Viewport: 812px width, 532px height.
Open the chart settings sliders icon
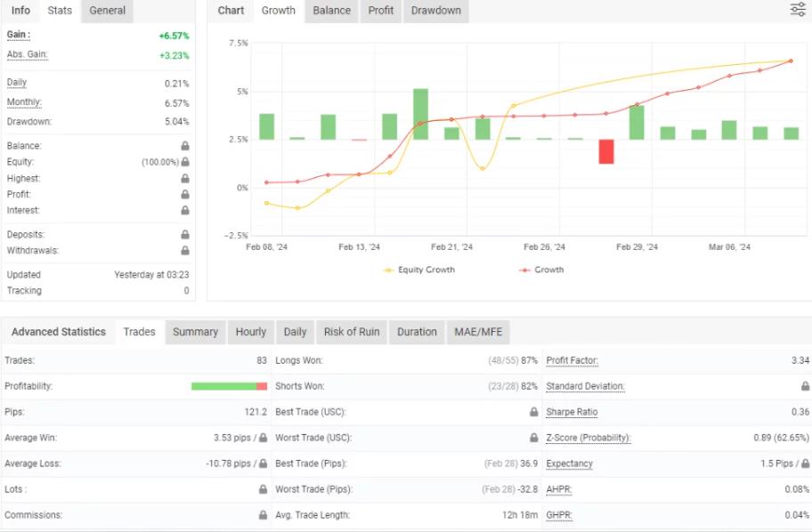[798, 10]
